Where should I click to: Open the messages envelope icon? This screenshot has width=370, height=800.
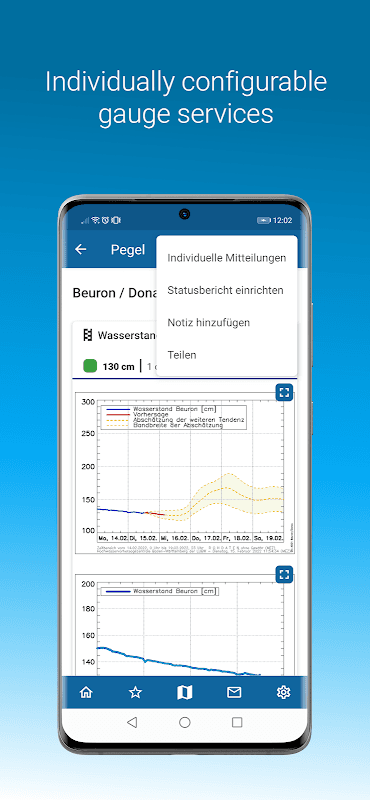point(234,692)
